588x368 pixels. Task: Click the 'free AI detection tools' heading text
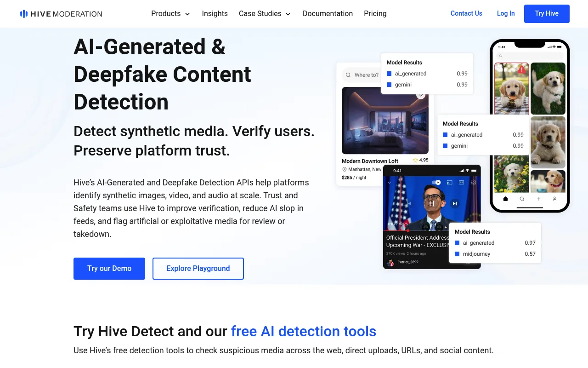coord(304,331)
